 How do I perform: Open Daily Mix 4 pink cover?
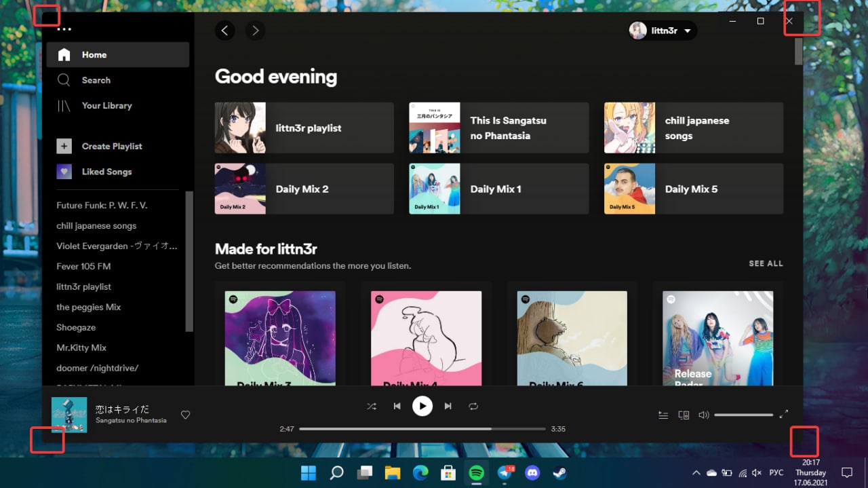427,338
